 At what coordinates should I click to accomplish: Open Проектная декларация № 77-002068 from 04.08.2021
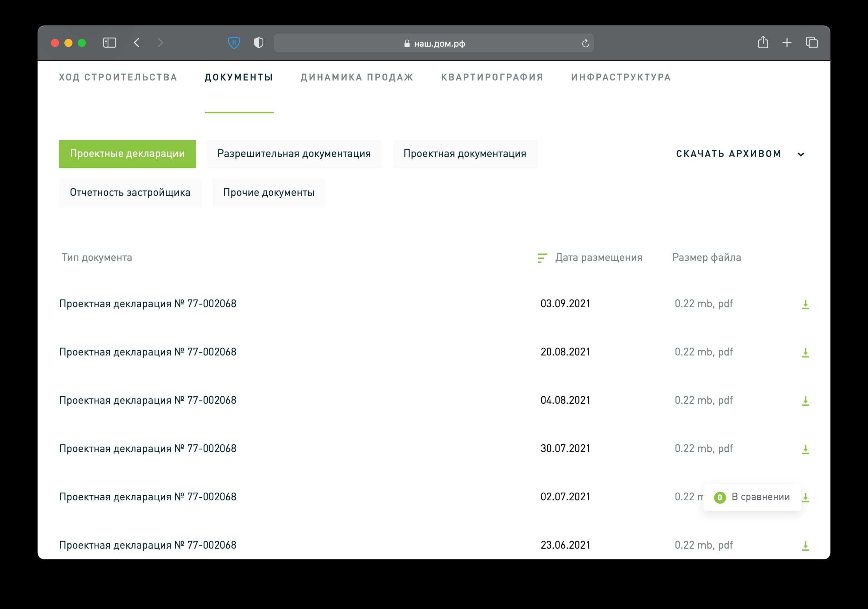click(x=148, y=401)
